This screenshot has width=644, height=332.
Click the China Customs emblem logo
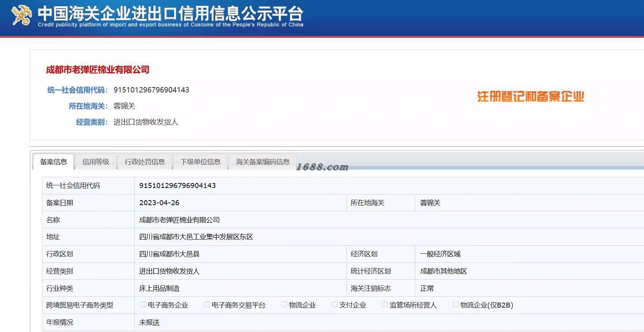[x=21, y=15]
